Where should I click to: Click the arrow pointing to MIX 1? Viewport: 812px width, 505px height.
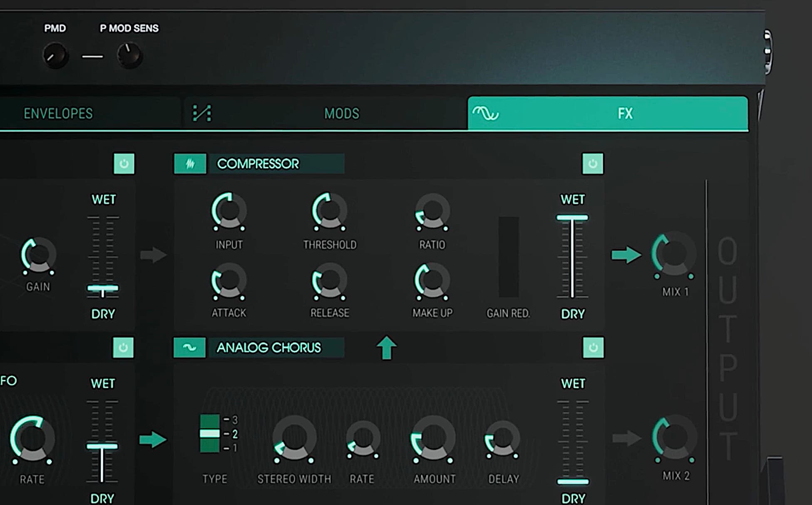click(626, 255)
